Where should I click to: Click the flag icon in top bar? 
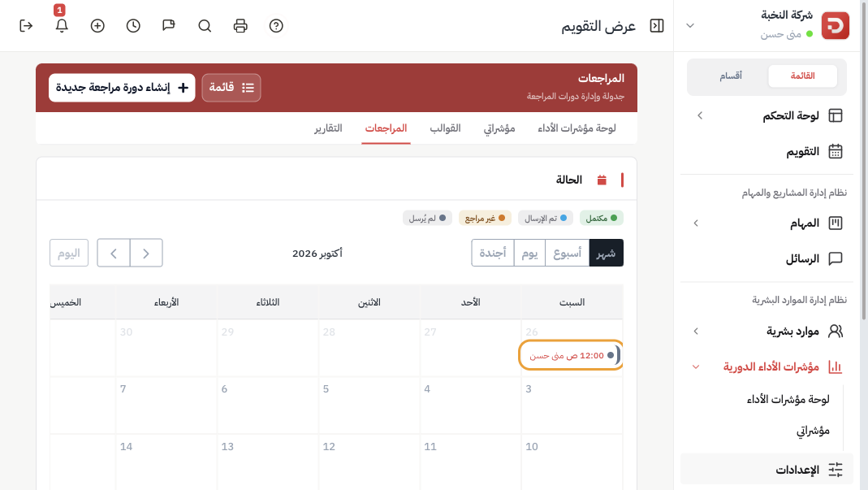(x=169, y=25)
